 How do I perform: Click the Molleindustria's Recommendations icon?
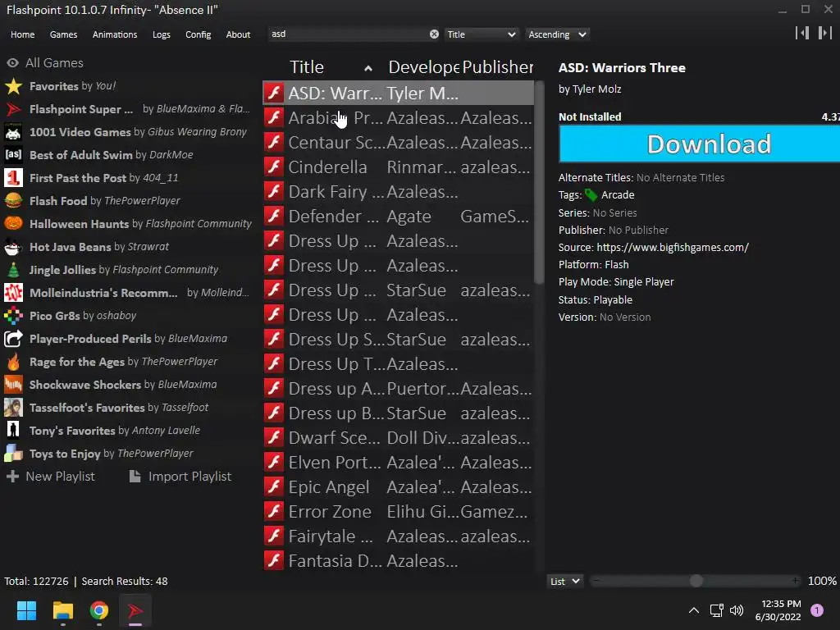pos(13,293)
